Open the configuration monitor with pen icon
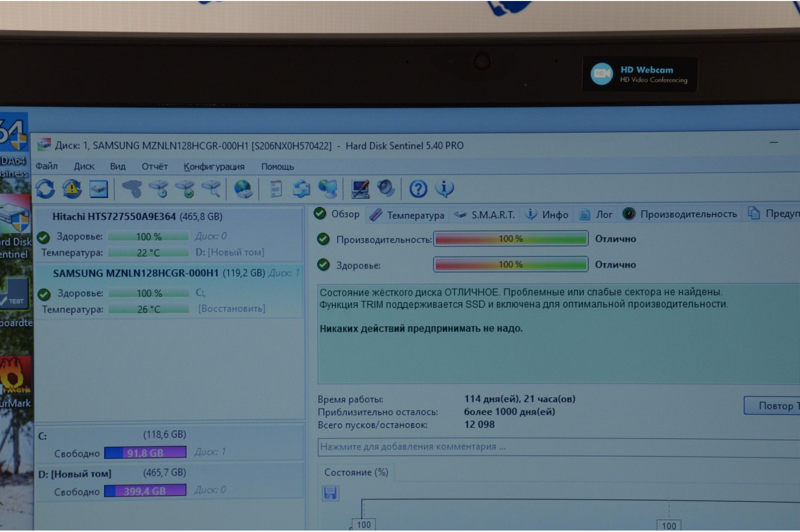This screenshot has width=800, height=532. click(360, 189)
